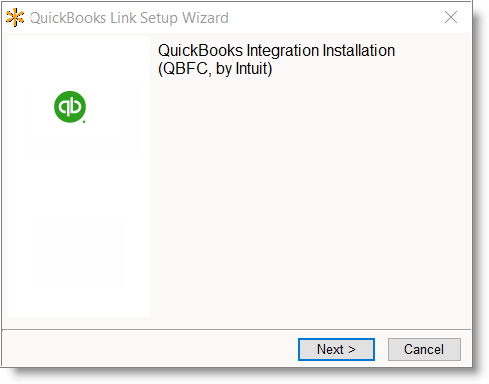
Task: Click the small green dot beside the logo
Action: click(x=84, y=122)
